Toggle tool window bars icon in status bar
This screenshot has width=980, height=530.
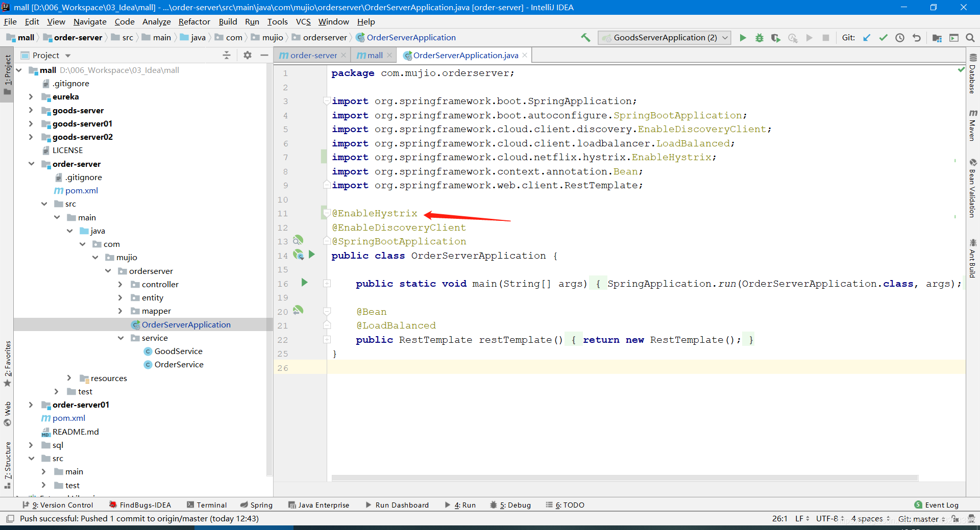[10, 519]
